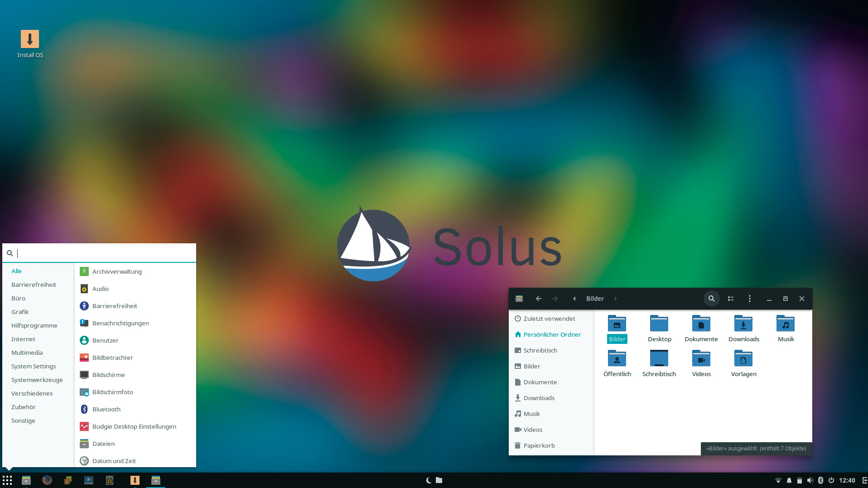Toggle night light moon icon in panel
The height and width of the screenshot is (488, 868).
(429, 480)
